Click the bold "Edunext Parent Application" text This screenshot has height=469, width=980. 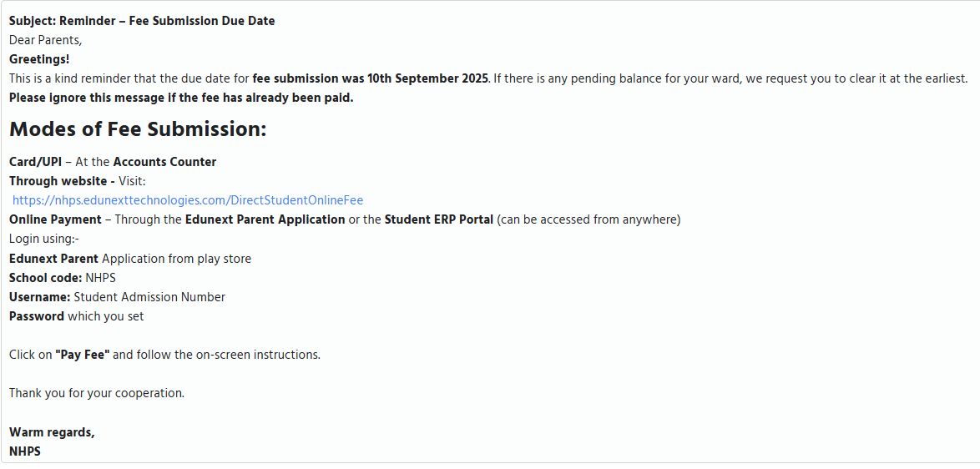pos(265,219)
